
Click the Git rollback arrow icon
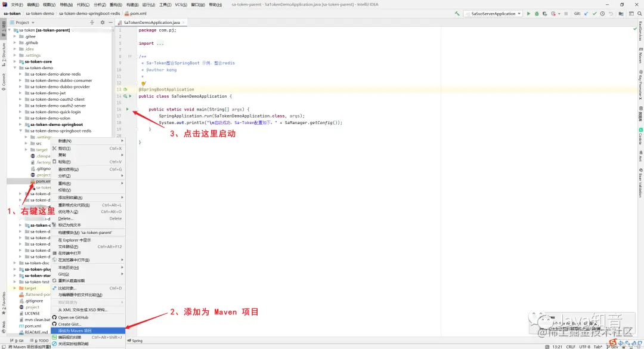coord(611,14)
